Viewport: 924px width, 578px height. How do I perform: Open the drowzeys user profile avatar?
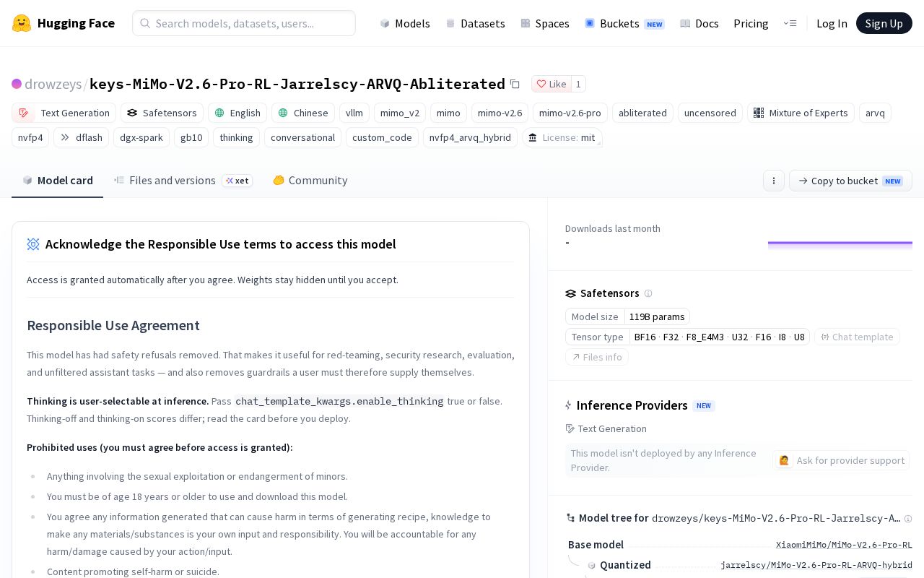click(17, 84)
